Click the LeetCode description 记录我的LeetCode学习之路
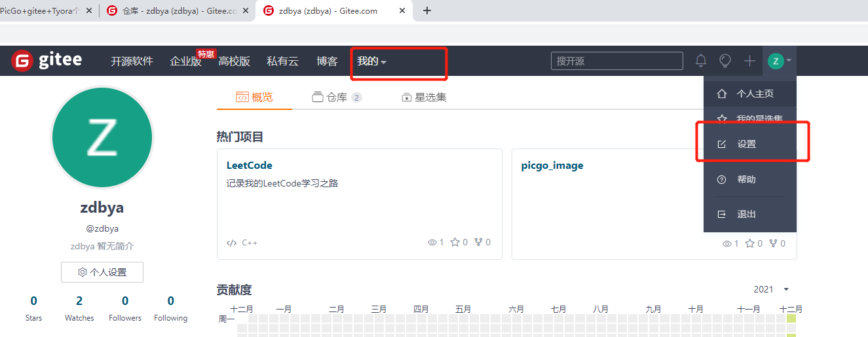The height and width of the screenshot is (337, 868). [x=282, y=183]
